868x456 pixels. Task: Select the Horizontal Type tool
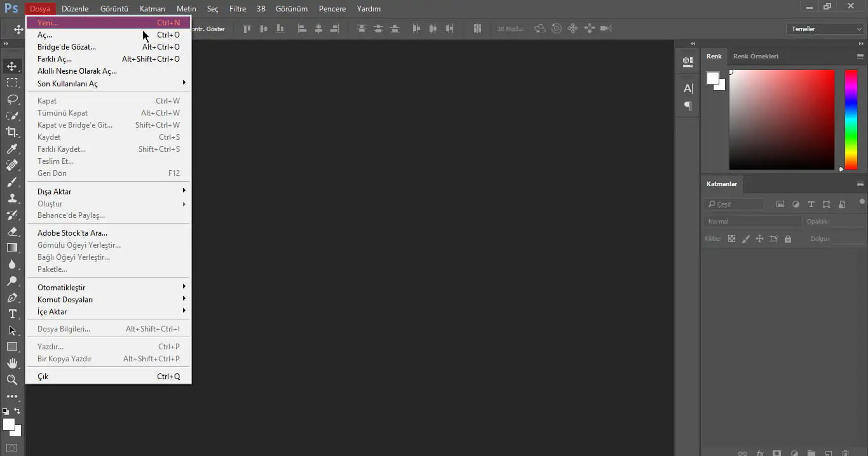[x=12, y=314]
